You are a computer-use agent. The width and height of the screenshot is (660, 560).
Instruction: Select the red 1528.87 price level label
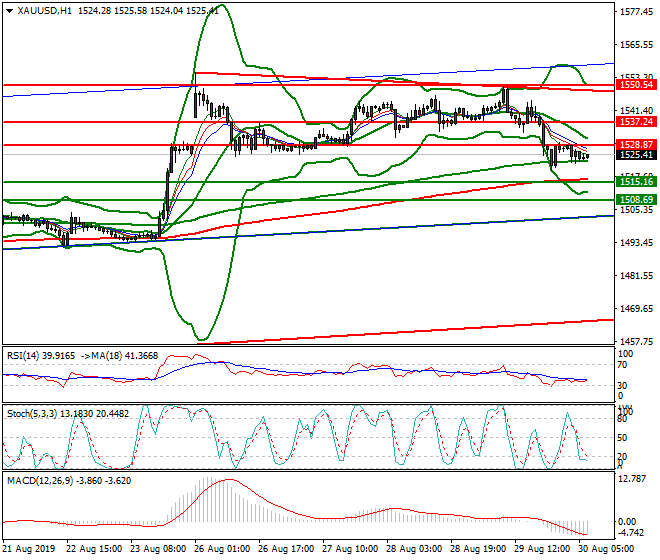pos(636,145)
